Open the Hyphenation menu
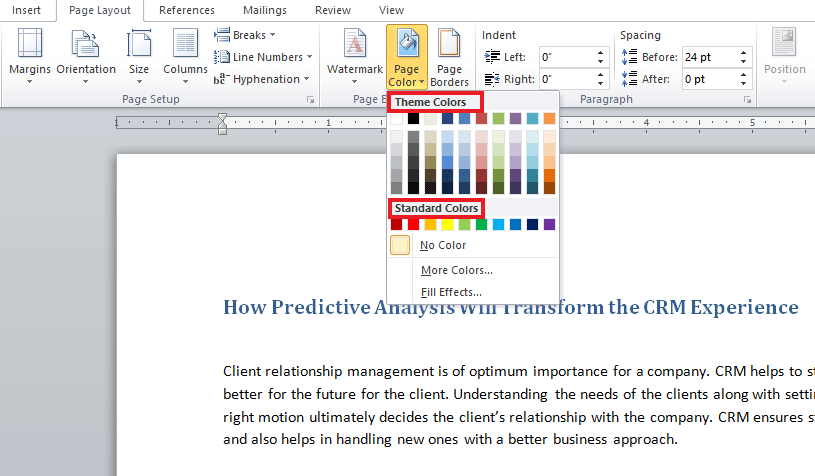Viewport: 815px width, 476px height. pyautogui.click(x=261, y=79)
